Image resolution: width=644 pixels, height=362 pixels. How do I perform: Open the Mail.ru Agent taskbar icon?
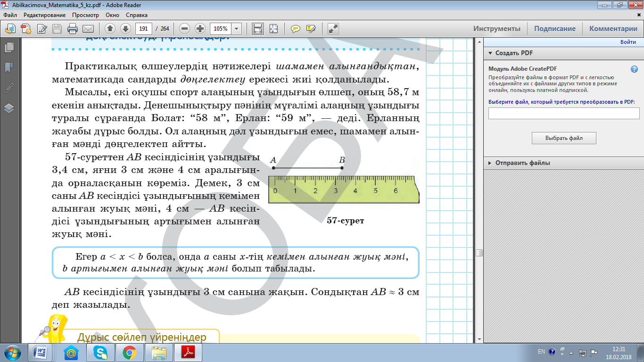click(70, 352)
